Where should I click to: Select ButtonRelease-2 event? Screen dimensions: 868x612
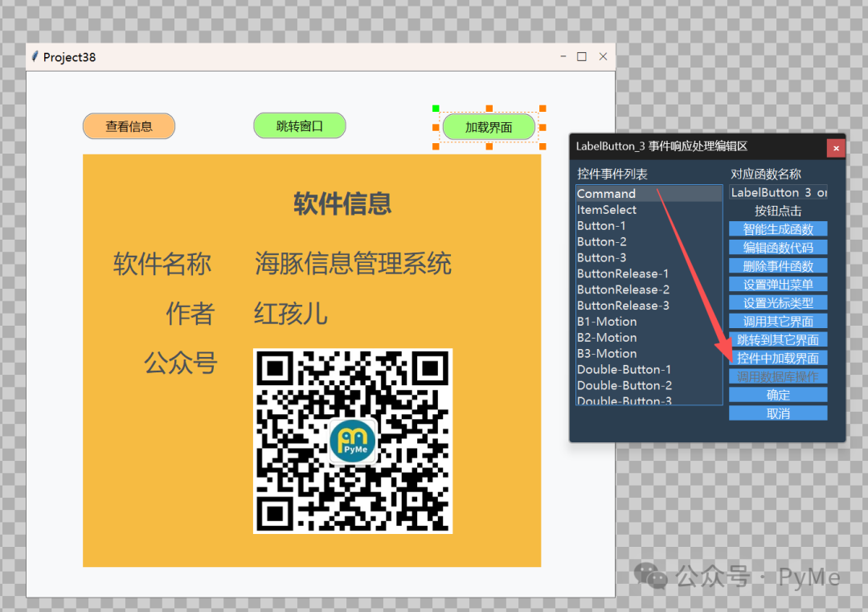coord(649,289)
